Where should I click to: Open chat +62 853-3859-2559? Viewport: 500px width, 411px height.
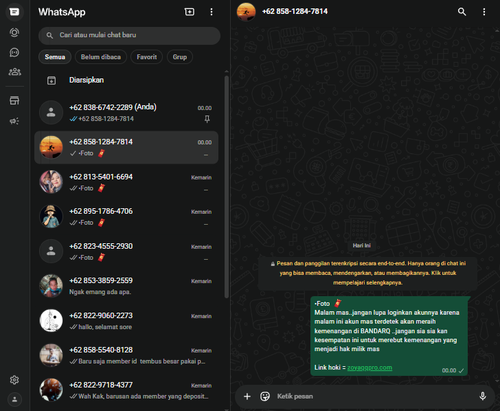point(127,286)
